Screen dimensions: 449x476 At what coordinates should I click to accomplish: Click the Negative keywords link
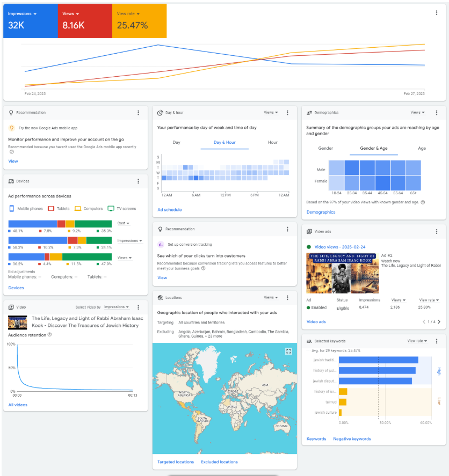click(x=352, y=439)
